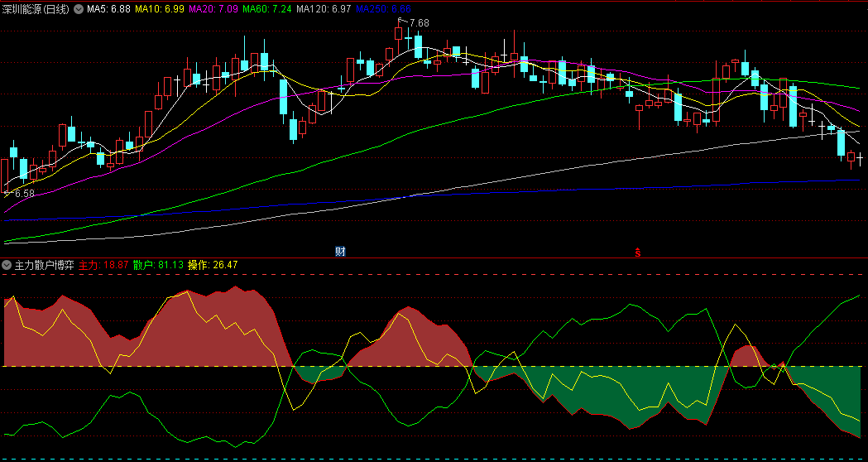Viewport: 868px width, 462px height.
Task: Click the 操作: 26.47 value
Action: [x=213, y=265]
